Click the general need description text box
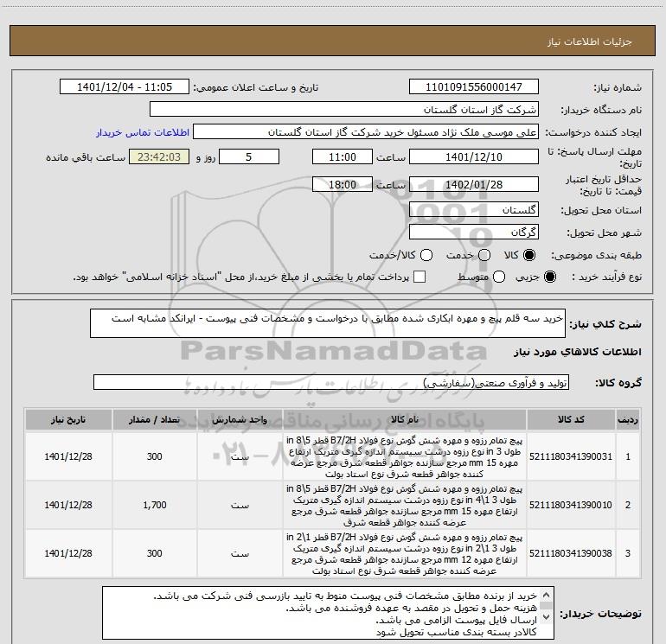This screenshot has width=666, height=644. pyautogui.click(x=328, y=323)
